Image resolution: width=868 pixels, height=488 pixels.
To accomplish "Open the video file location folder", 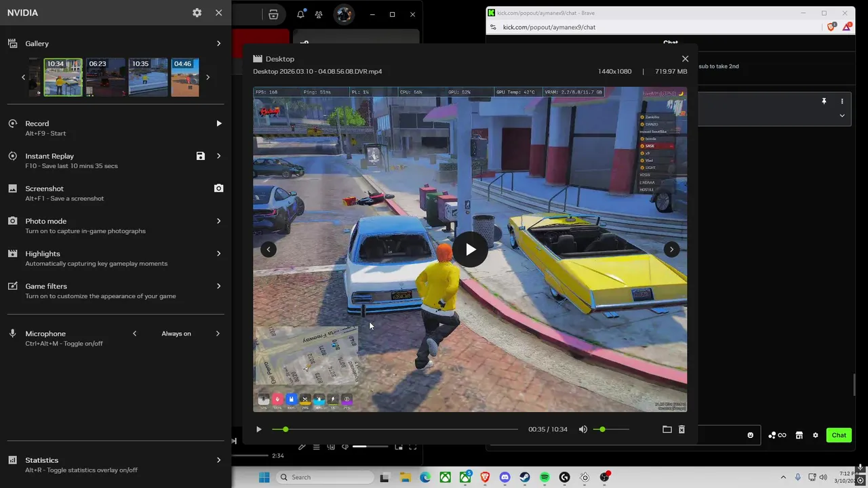I will click(x=667, y=429).
